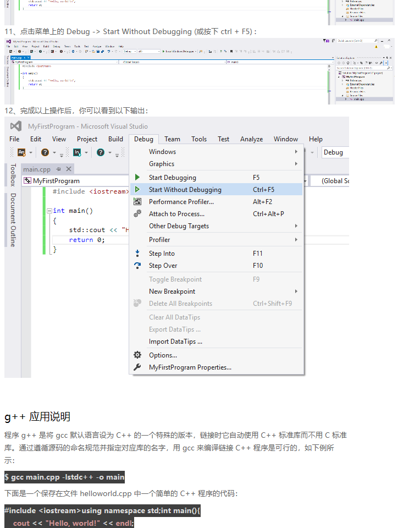Expand the New Breakpoint submenu arrow

(296, 291)
